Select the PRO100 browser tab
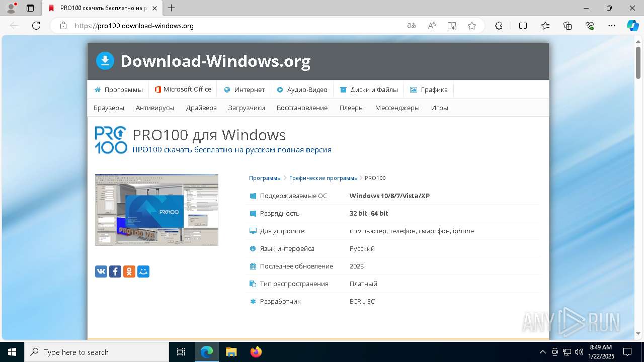This screenshot has width=644, height=362. click(x=103, y=8)
